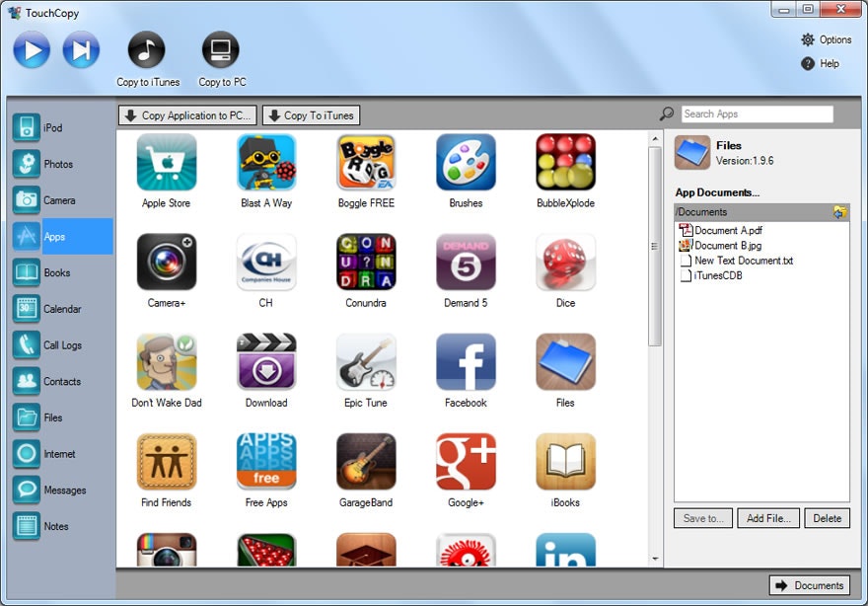Click the Add File... button
This screenshot has width=868, height=606.
(x=768, y=518)
